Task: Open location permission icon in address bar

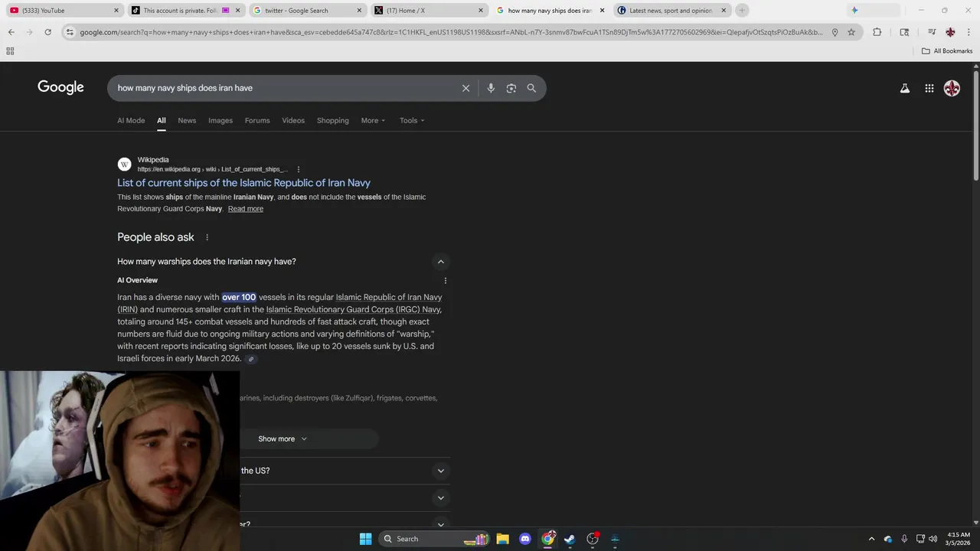Action: (x=835, y=32)
